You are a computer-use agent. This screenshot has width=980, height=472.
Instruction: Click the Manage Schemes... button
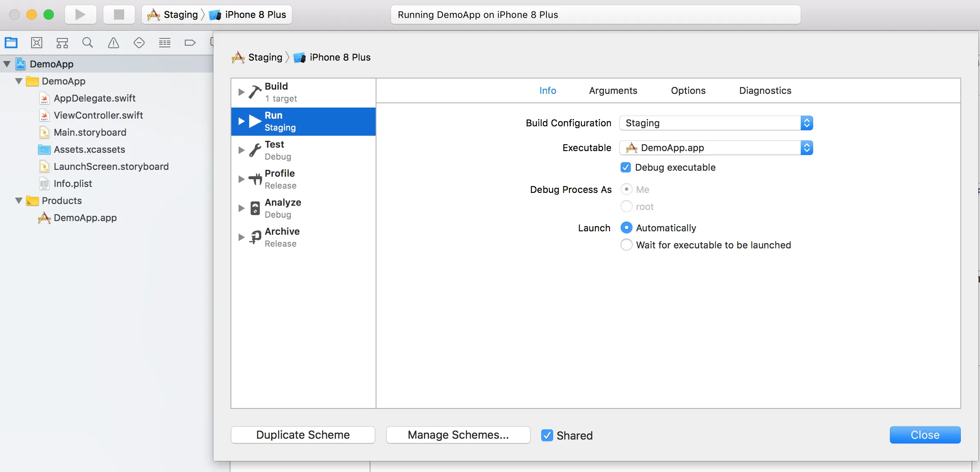pyautogui.click(x=458, y=435)
